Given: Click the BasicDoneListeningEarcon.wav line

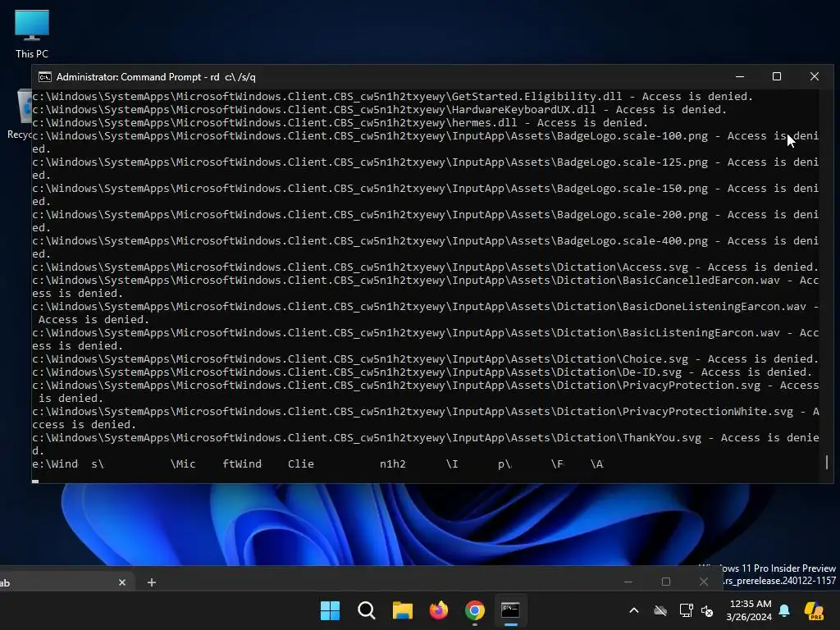Looking at the screenshot, I should pos(426,313).
